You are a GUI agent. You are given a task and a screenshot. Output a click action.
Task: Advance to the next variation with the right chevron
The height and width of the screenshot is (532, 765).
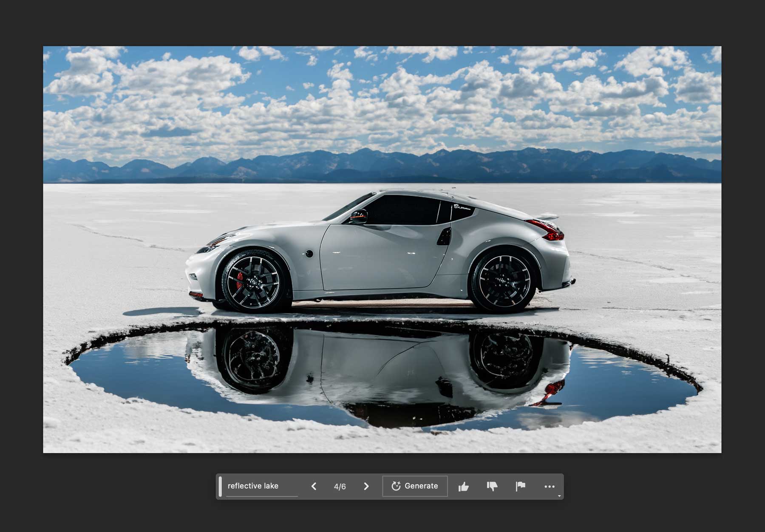tap(366, 486)
